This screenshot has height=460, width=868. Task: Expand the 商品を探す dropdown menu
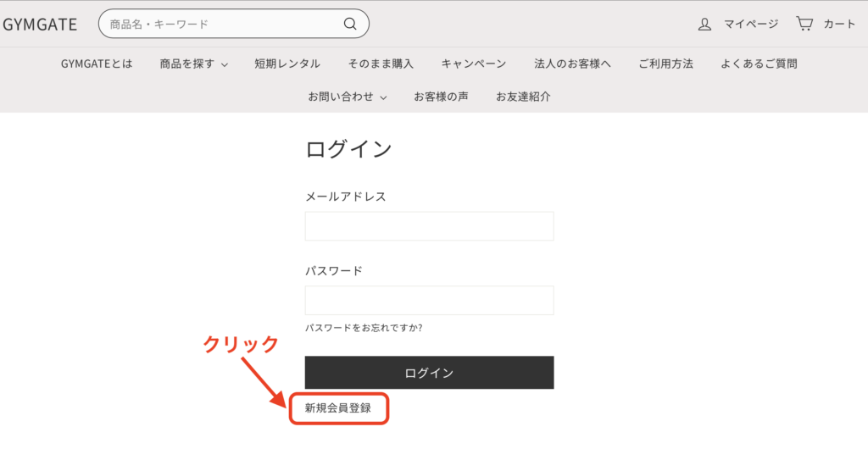(x=193, y=64)
